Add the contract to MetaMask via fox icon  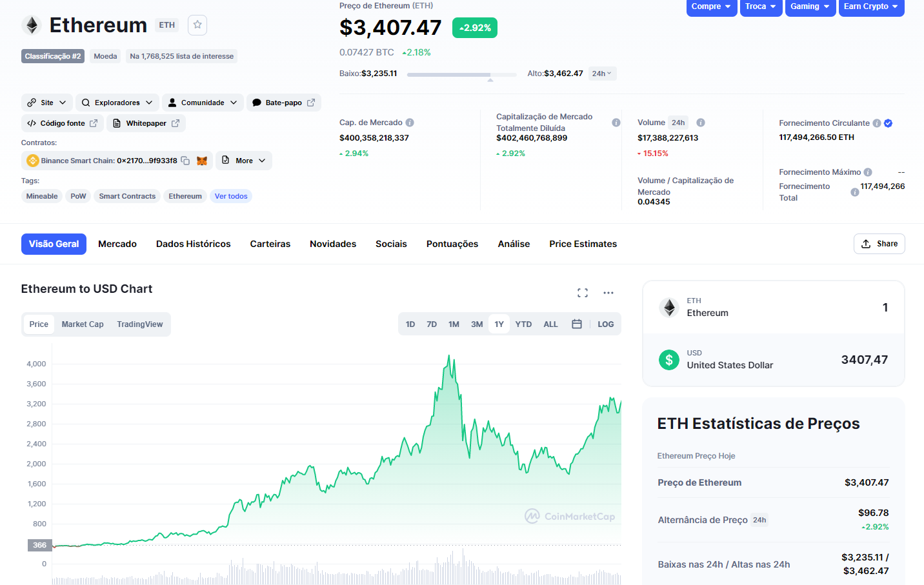click(202, 161)
